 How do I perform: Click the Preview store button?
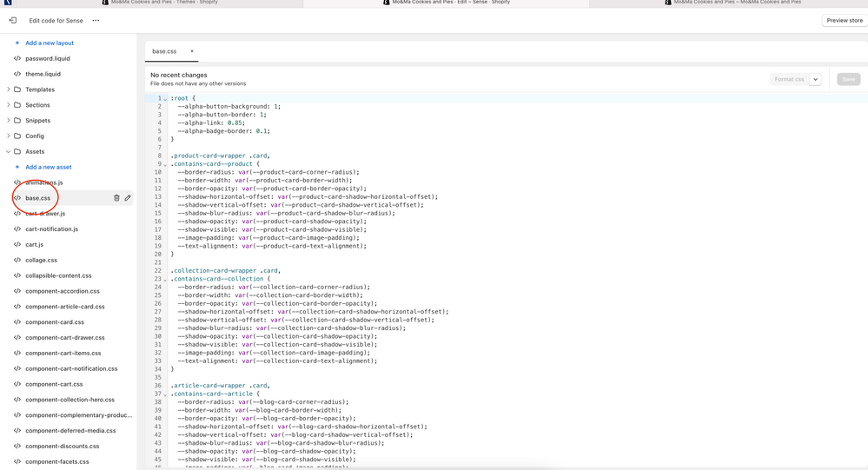[x=844, y=20]
